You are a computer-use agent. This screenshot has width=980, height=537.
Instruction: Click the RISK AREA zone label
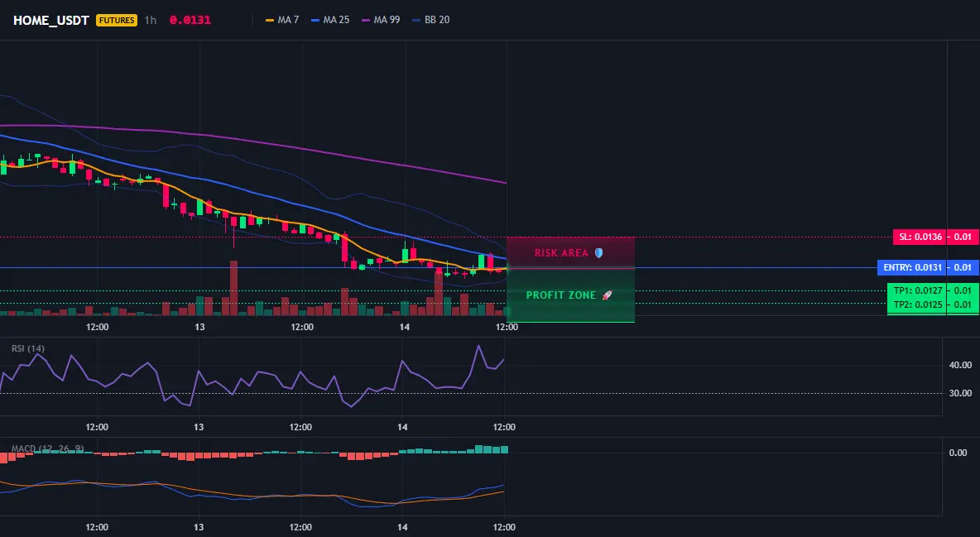point(561,253)
